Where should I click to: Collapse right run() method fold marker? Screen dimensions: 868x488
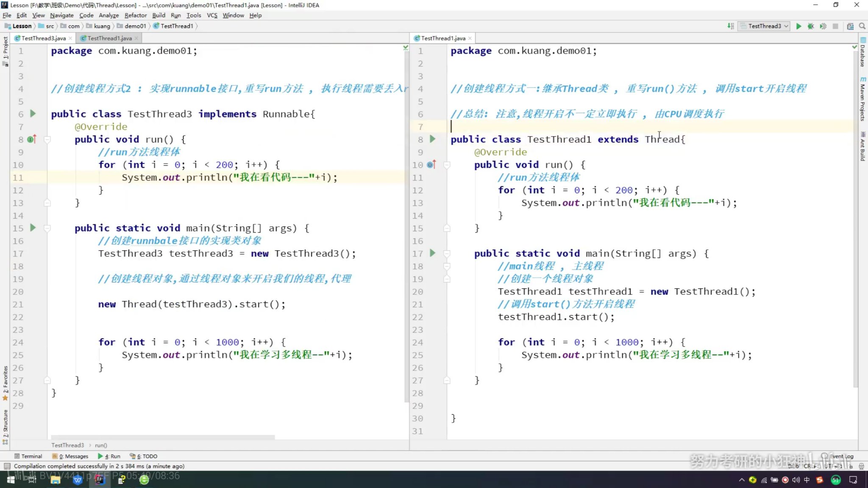point(447,165)
